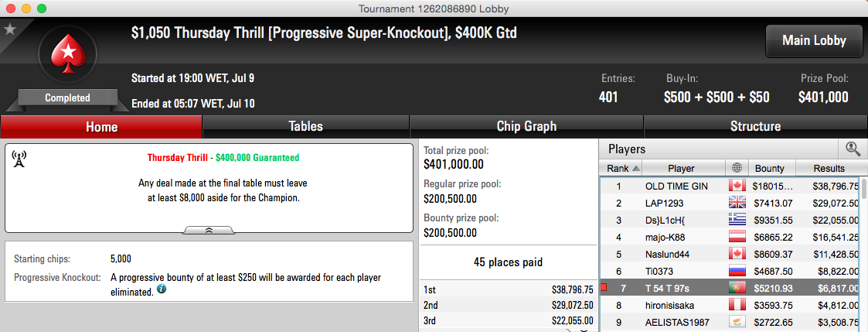Open the Structure tab
Image resolution: width=868 pixels, height=332 pixels.
point(755,127)
